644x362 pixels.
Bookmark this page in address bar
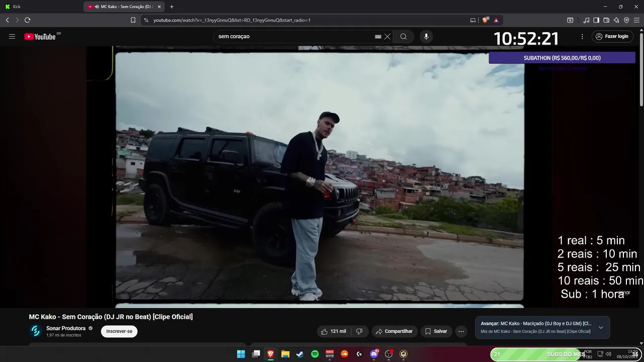click(x=133, y=20)
